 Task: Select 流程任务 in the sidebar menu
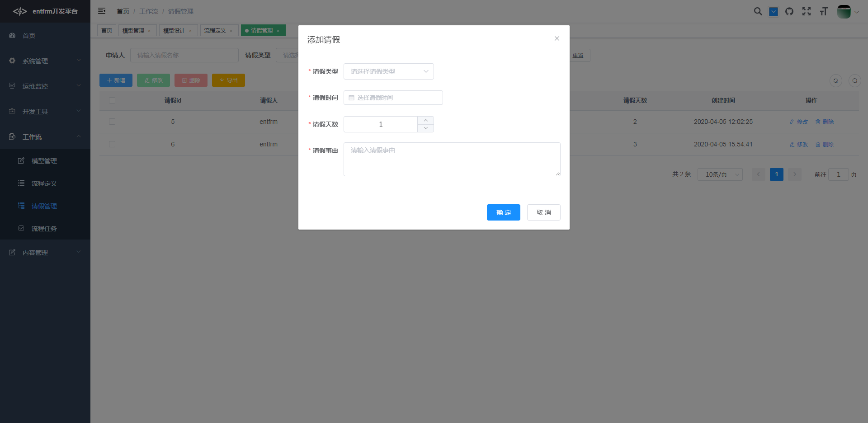click(44, 228)
